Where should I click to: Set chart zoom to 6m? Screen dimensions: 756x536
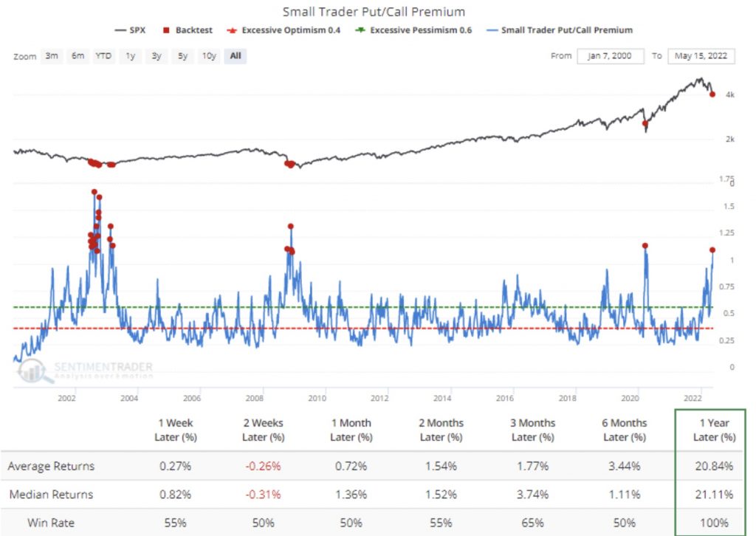pos(78,56)
